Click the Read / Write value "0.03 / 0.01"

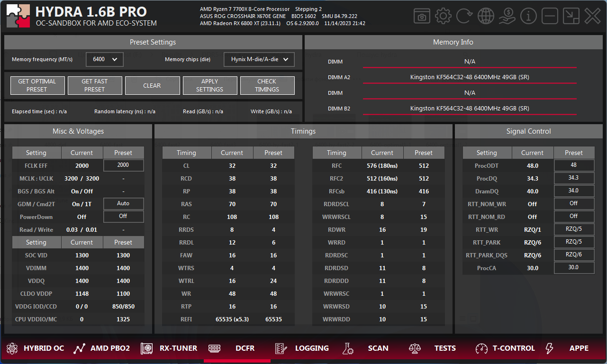[82, 230]
